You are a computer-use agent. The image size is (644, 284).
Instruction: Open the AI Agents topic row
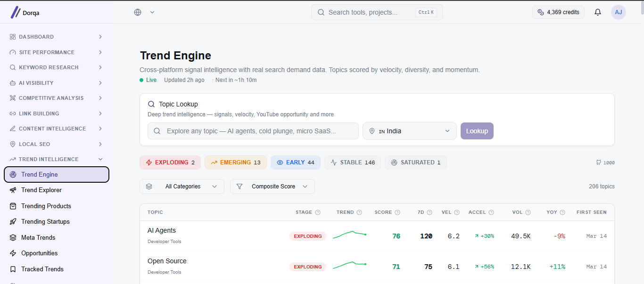[x=377, y=236]
